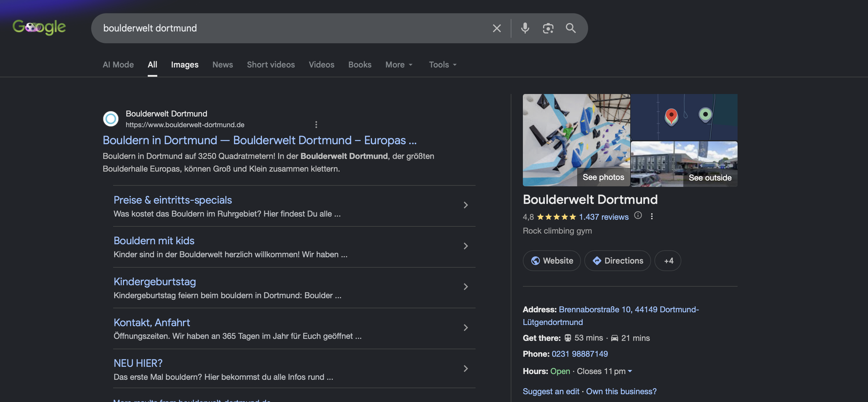Select the All results tab
The height and width of the screenshot is (402, 868).
tap(152, 65)
